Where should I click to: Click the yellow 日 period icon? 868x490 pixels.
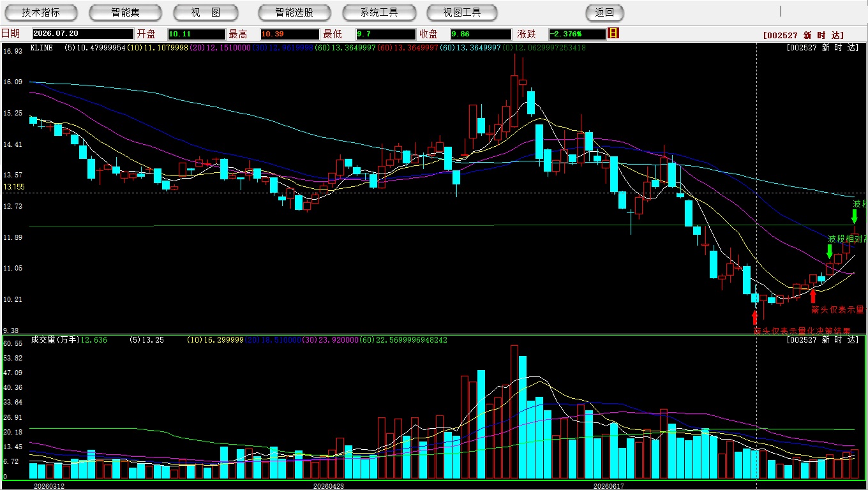613,33
